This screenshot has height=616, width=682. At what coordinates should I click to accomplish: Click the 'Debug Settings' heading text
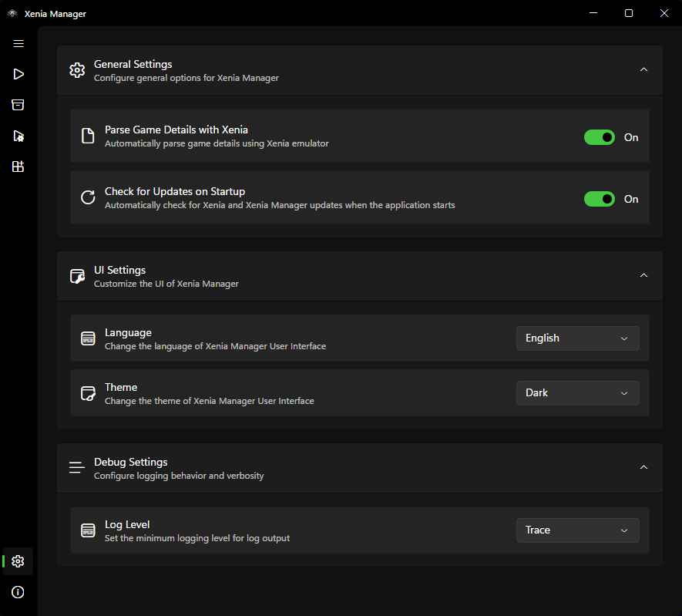(x=131, y=462)
